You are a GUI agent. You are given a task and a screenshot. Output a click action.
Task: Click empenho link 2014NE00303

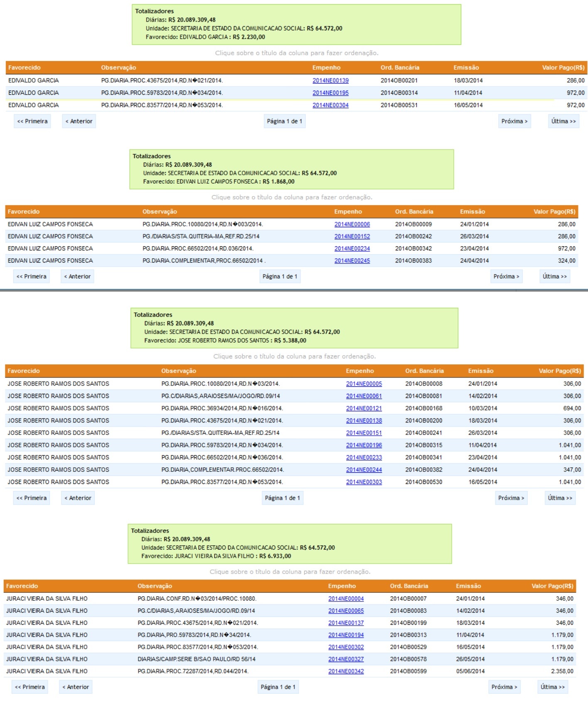tap(364, 482)
